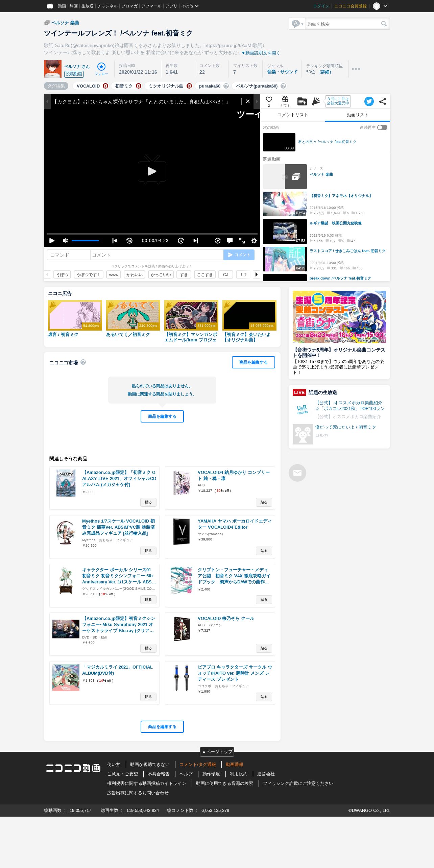
Task: Open search type selector beside search box
Action: click(x=297, y=24)
